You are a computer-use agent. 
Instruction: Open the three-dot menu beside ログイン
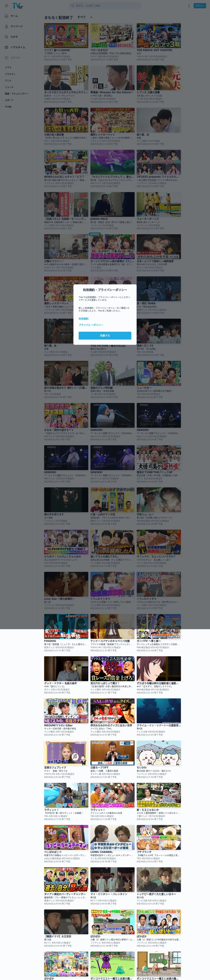pos(189,6)
